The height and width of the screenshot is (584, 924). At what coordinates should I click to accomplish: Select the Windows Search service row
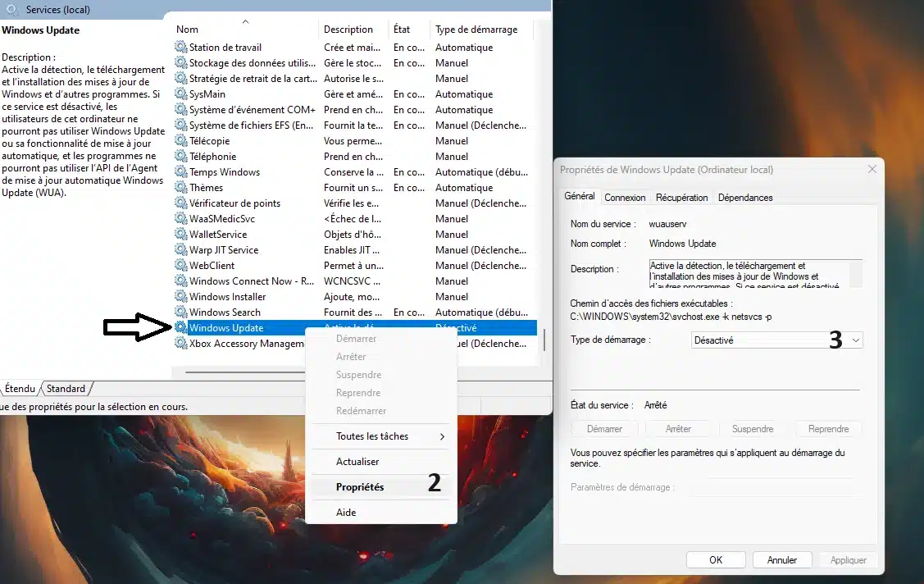(x=355, y=313)
